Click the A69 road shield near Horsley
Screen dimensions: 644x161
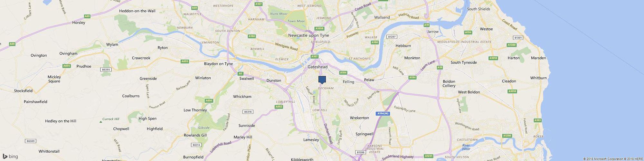[87, 16]
